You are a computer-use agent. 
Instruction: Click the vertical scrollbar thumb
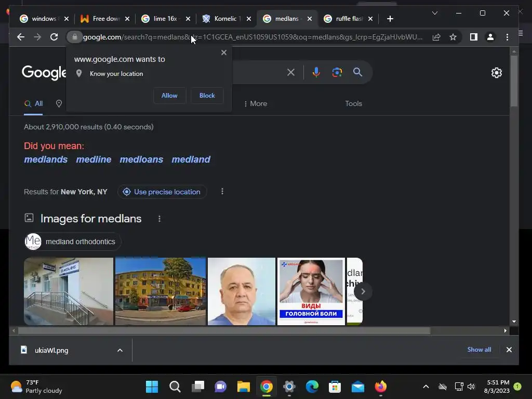click(514, 81)
